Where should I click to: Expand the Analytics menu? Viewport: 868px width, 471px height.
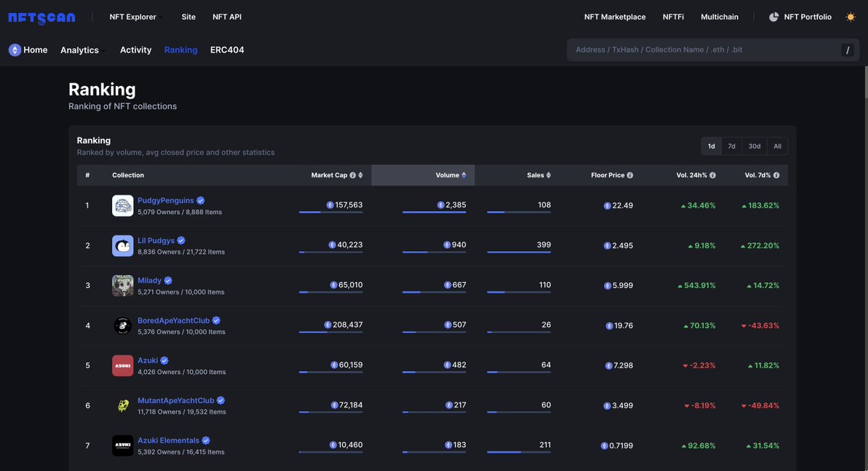[x=82, y=50]
